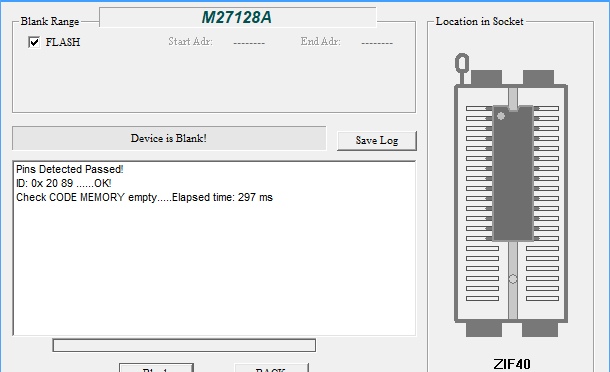
Task: Click the ZIF socket lever handle icon
Action: tap(462, 64)
